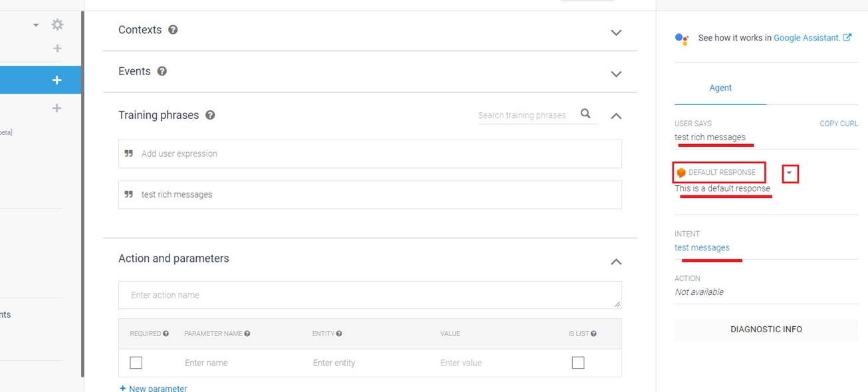Expand the Contexts section chevron

(616, 33)
